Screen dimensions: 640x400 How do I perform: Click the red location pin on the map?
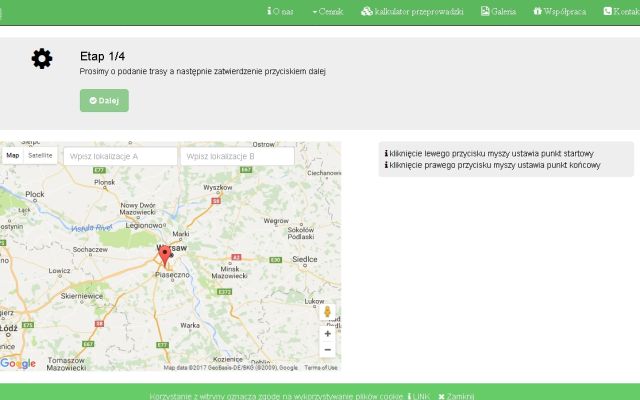tap(165, 257)
